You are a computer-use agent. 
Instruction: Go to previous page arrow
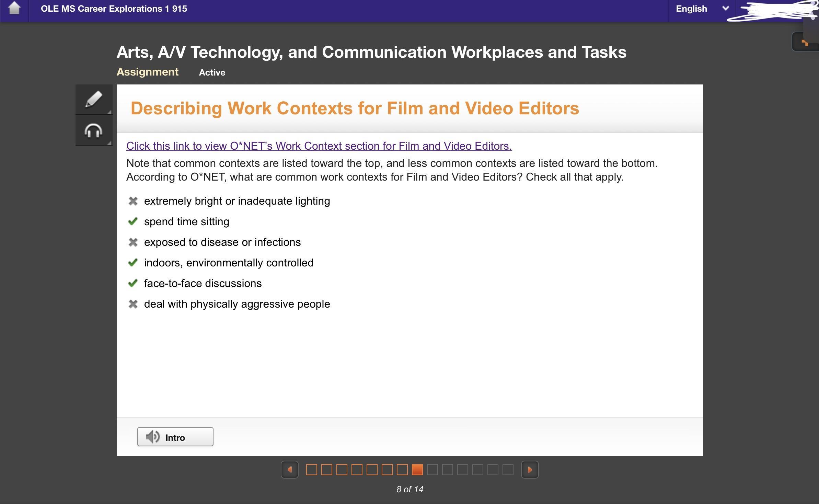click(289, 470)
